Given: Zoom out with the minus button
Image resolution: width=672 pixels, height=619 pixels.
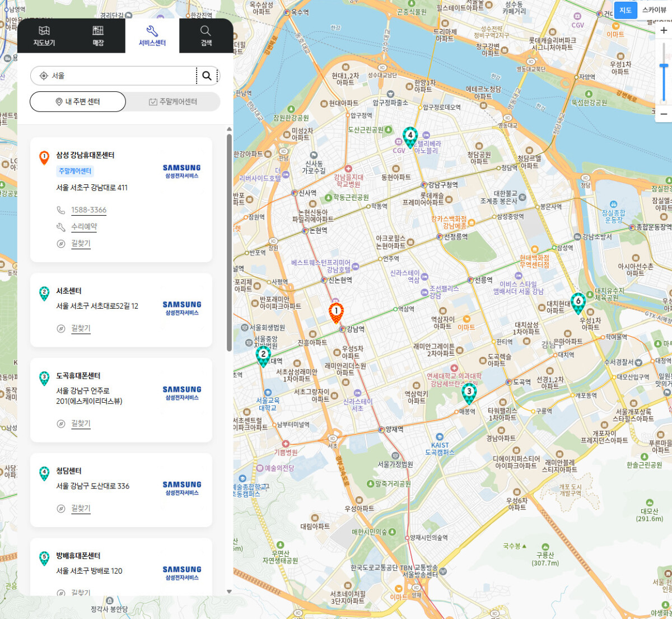Looking at the screenshot, I should (664, 114).
